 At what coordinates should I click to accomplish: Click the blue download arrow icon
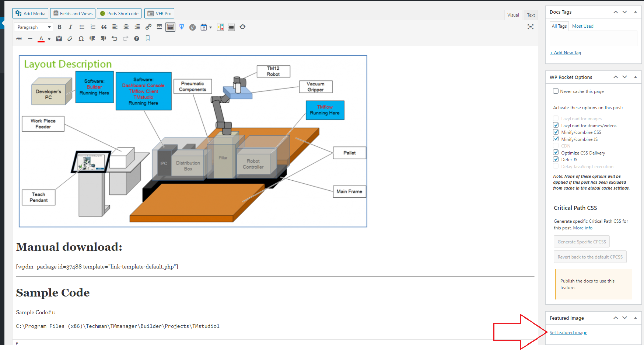(182, 27)
